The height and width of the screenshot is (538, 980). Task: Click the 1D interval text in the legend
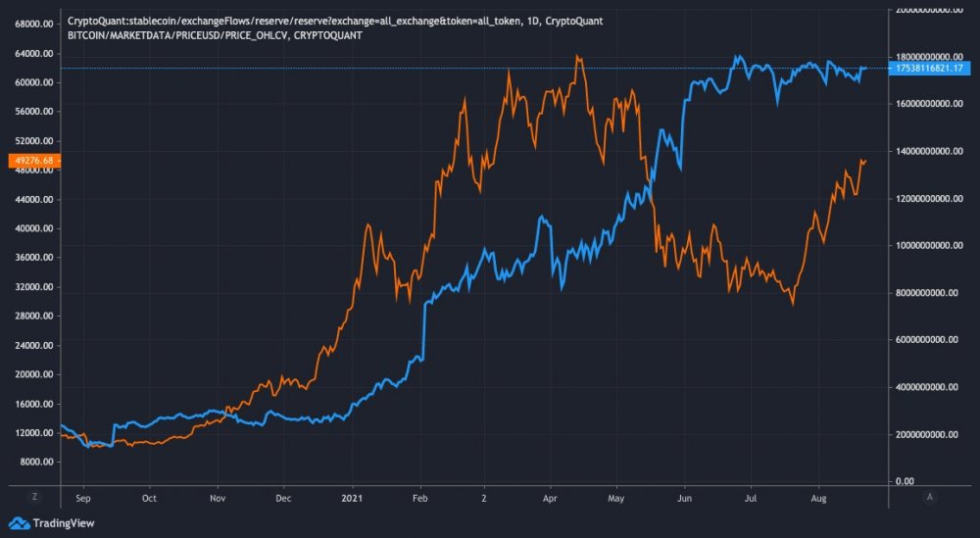click(536, 21)
